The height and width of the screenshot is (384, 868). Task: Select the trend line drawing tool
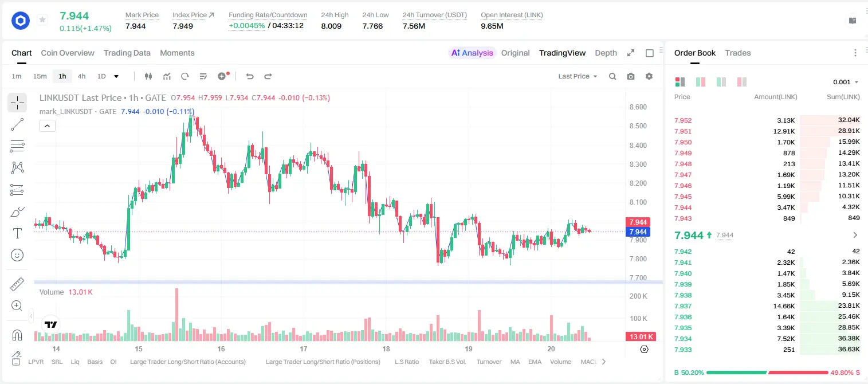pos(17,124)
